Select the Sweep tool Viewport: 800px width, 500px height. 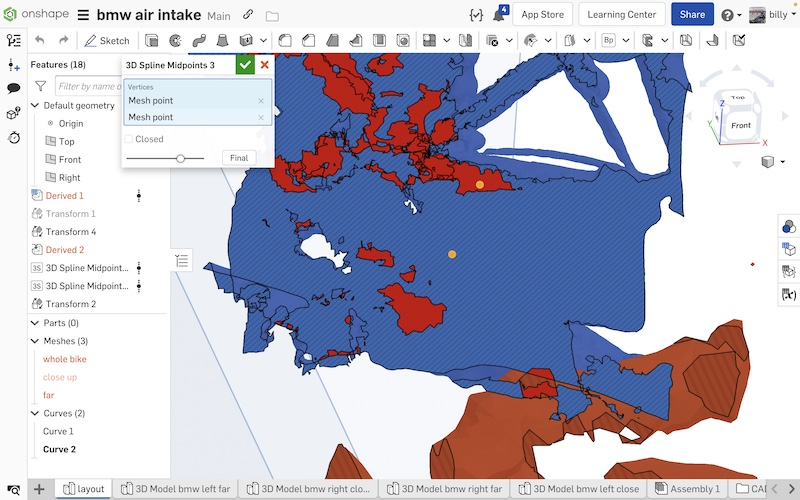coord(199,40)
